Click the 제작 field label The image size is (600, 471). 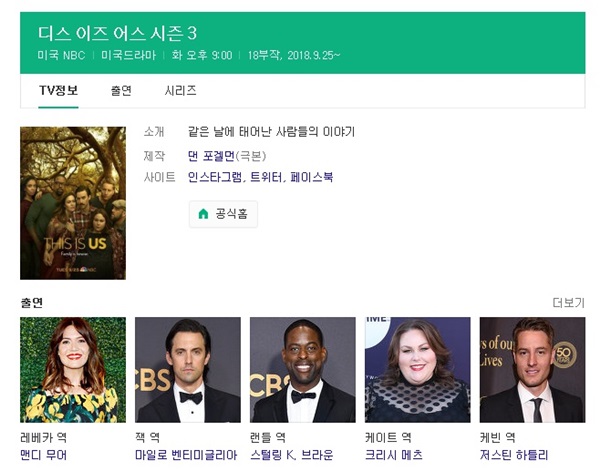154,156
